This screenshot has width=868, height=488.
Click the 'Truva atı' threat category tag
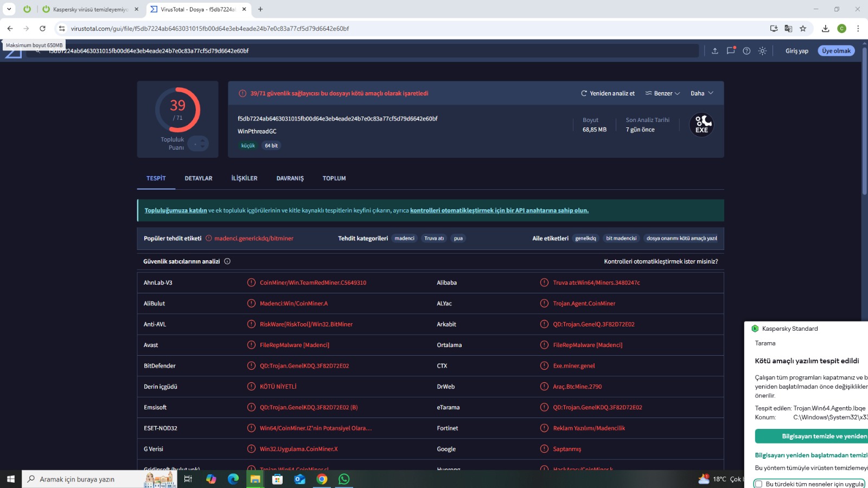click(x=434, y=239)
